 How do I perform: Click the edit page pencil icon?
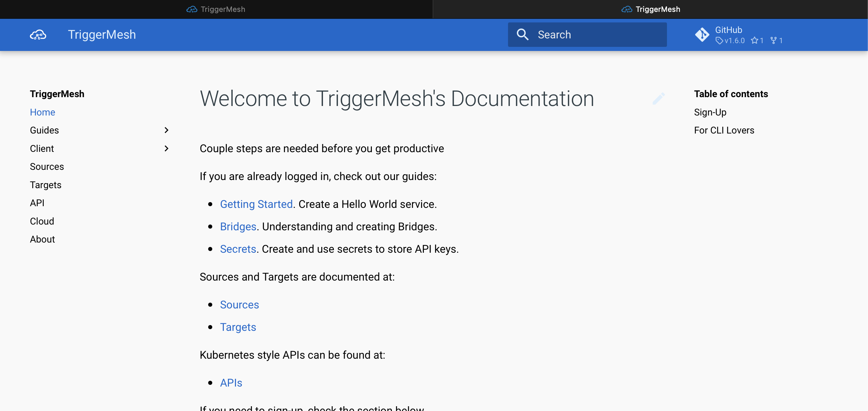click(x=658, y=99)
